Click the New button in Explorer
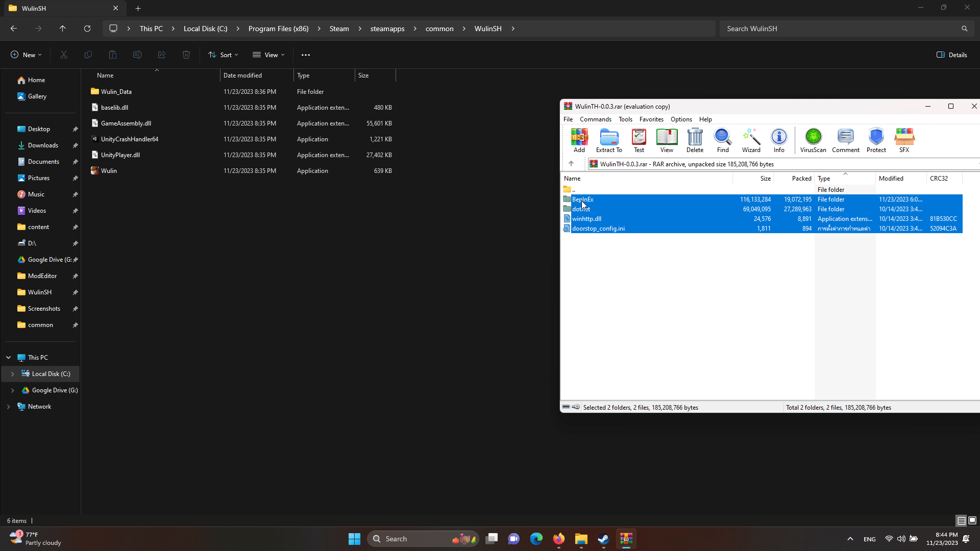The height and width of the screenshot is (551, 980). tap(26, 55)
